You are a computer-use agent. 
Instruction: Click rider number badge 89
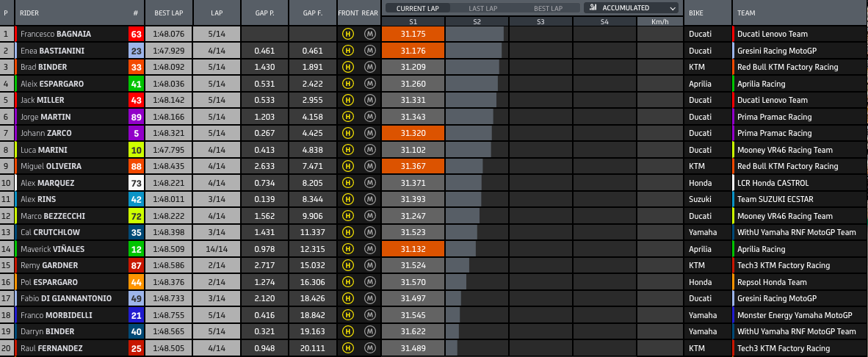point(136,117)
